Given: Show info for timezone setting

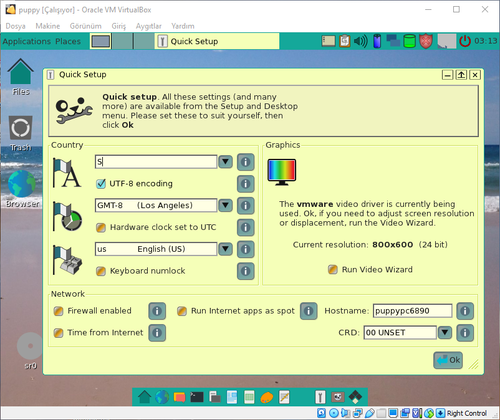Looking at the screenshot, I should [246, 205].
